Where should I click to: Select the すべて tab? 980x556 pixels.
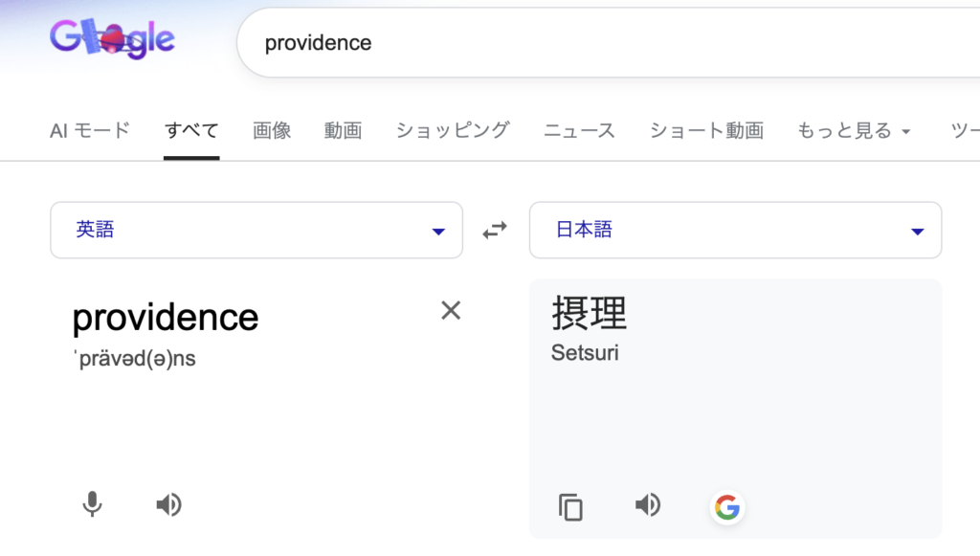click(x=191, y=131)
